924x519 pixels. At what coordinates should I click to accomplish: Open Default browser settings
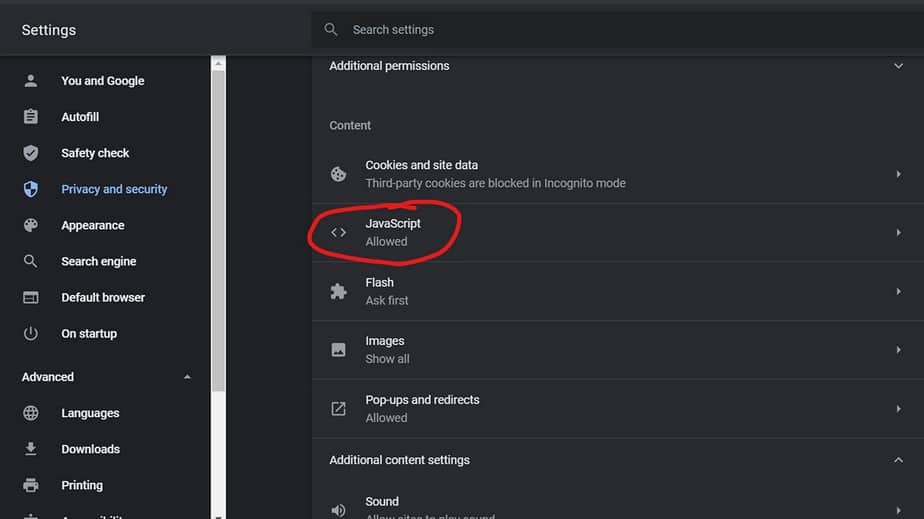coord(103,297)
